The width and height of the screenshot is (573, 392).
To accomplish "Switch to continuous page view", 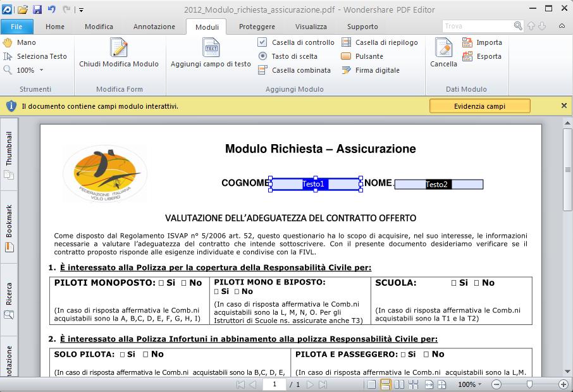I will pyautogui.click(x=385, y=384).
